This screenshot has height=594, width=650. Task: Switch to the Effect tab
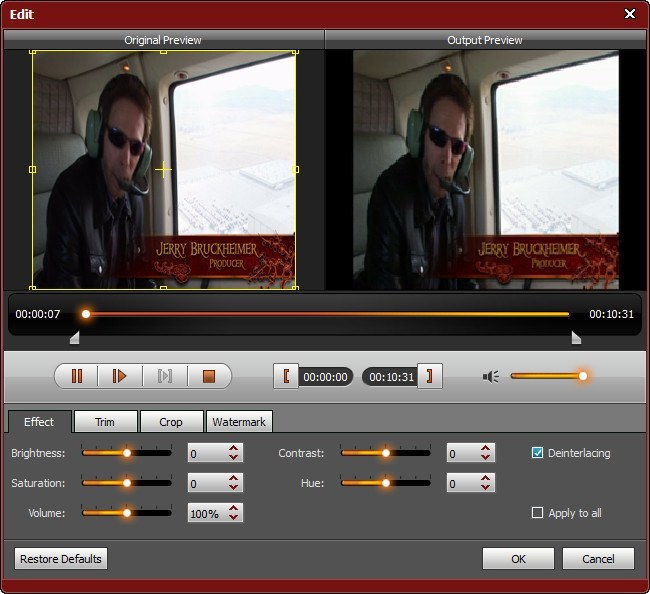pyautogui.click(x=39, y=422)
